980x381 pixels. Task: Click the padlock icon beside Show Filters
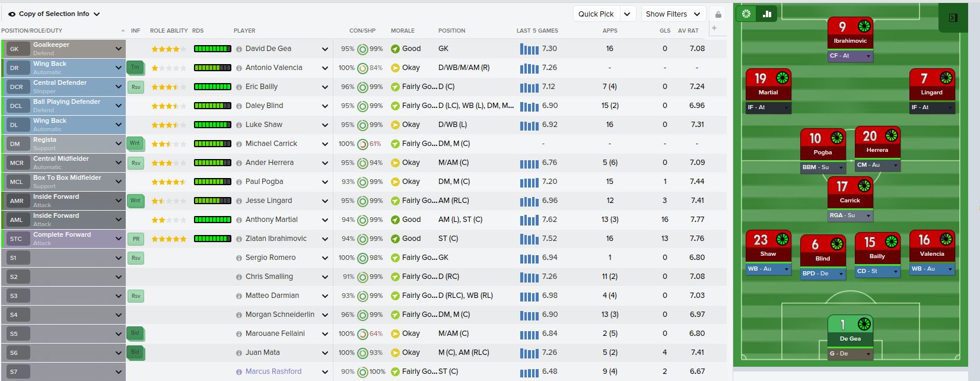point(718,14)
